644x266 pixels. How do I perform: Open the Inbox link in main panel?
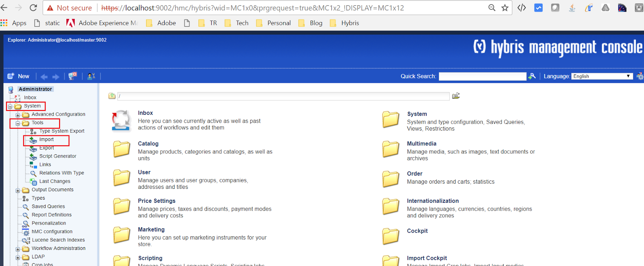pyautogui.click(x=145, y=113)
